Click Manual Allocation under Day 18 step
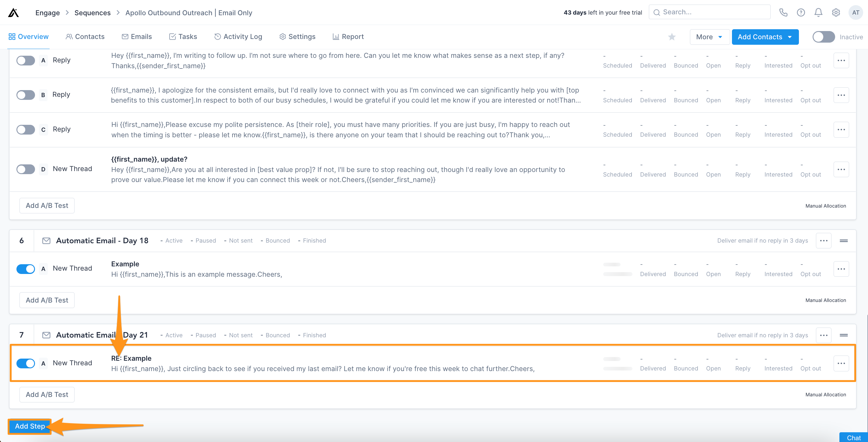Screen dimensions: 868x442 [825, 300]
